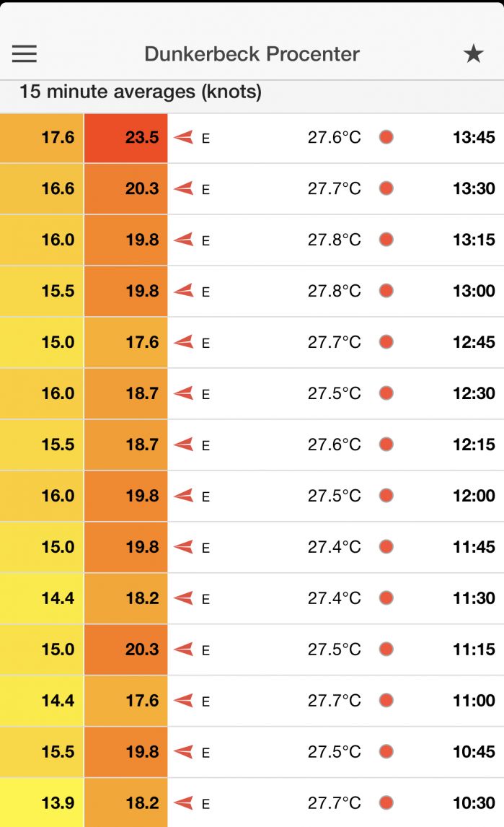Image resolution: width=504 pixels, height=827 pixels.
Task: Select the 11:30 time entry
Action: (x=474, y=598)
